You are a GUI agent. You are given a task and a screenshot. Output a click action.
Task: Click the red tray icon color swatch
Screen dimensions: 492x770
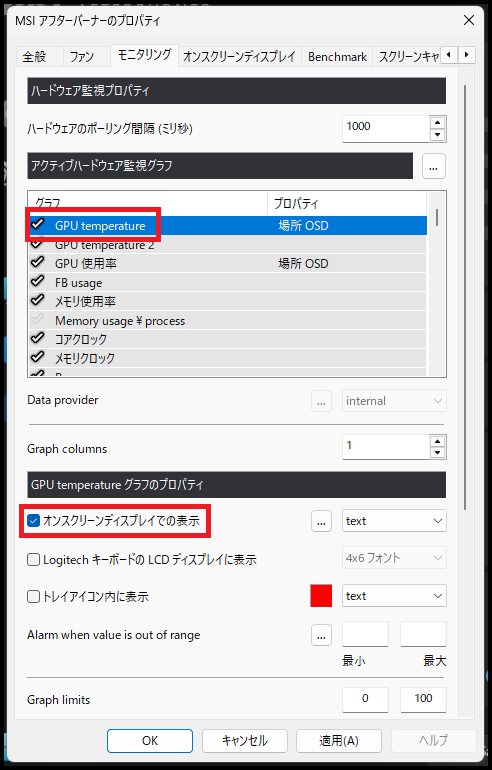click(x=321, y=596)
